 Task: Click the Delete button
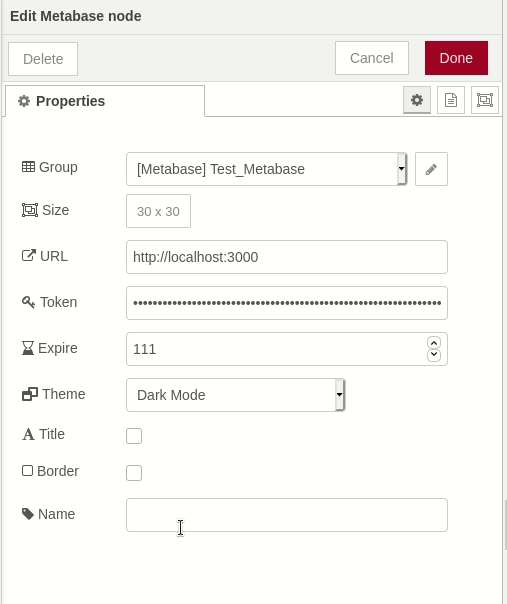(x=43, y=59)
